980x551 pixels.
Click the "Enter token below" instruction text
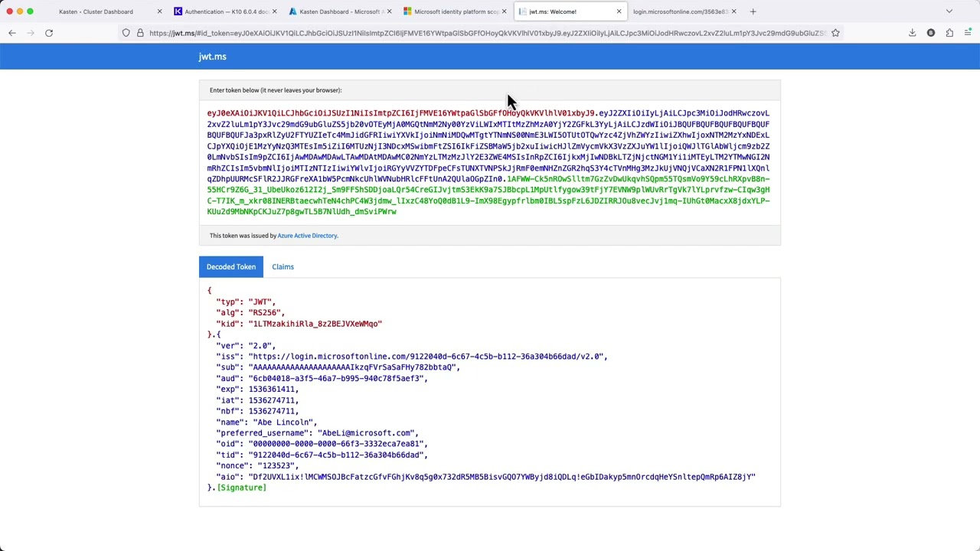[276, 90]
